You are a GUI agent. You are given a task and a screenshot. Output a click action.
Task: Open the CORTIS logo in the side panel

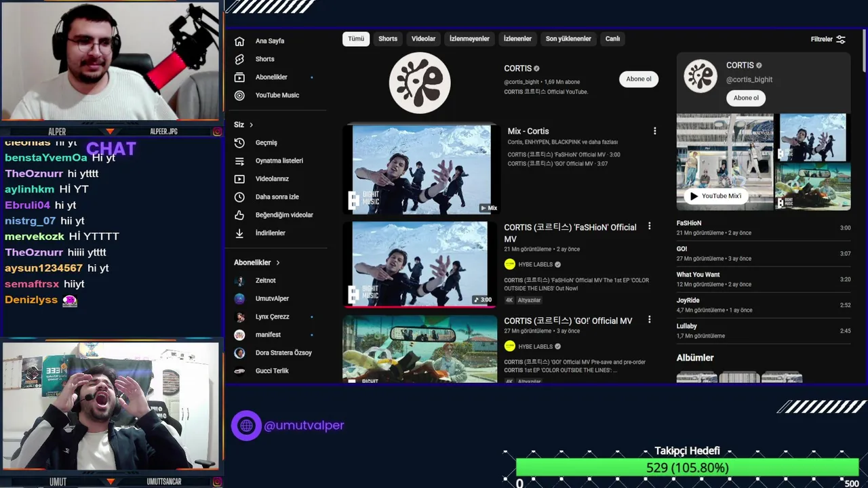701,76
